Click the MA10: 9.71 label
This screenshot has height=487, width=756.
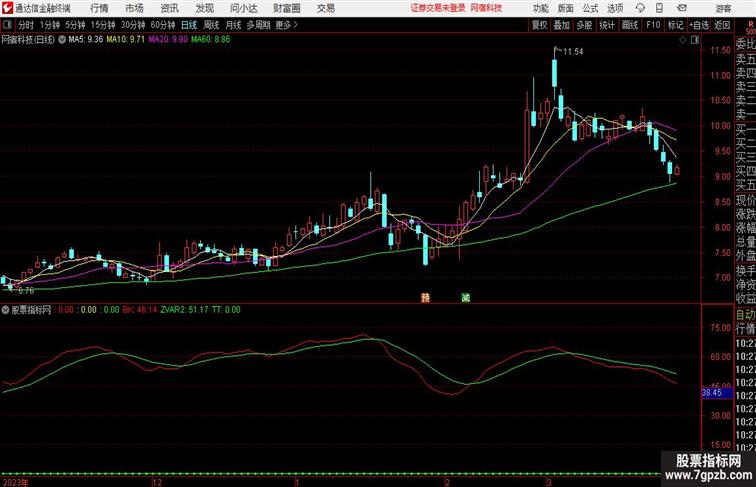tap(125, 39)
